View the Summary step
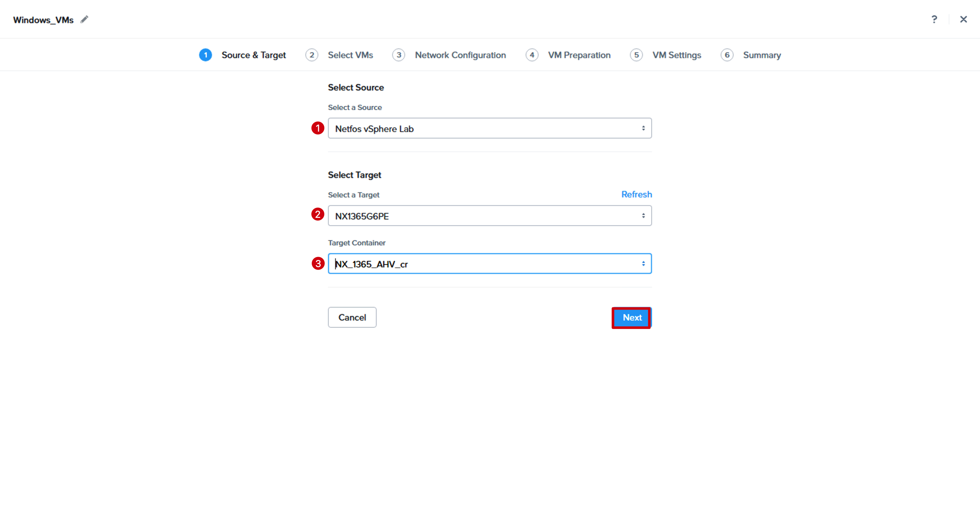980x507 pixels. point(762,55)
